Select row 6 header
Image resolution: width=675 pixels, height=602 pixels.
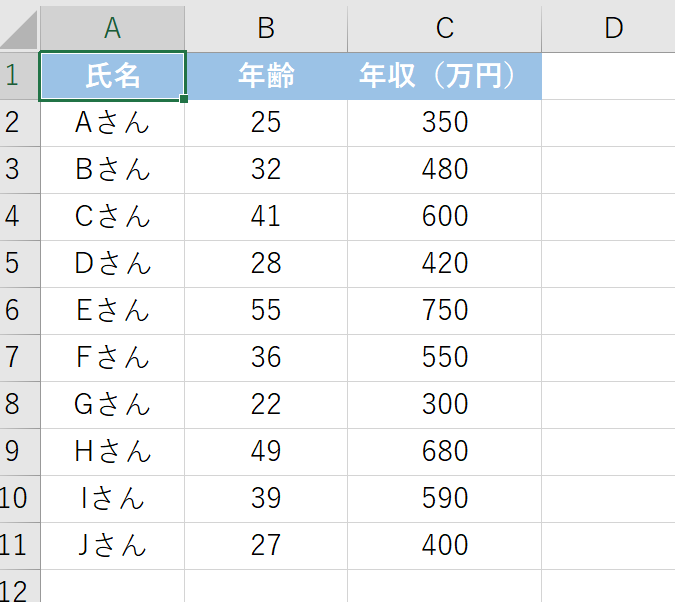click(20, 311)
